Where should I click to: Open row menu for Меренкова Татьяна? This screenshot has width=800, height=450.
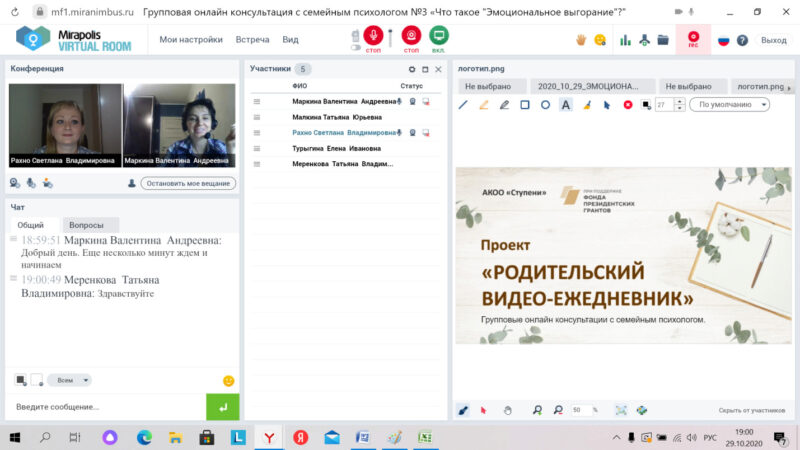[x=257, y=164]
